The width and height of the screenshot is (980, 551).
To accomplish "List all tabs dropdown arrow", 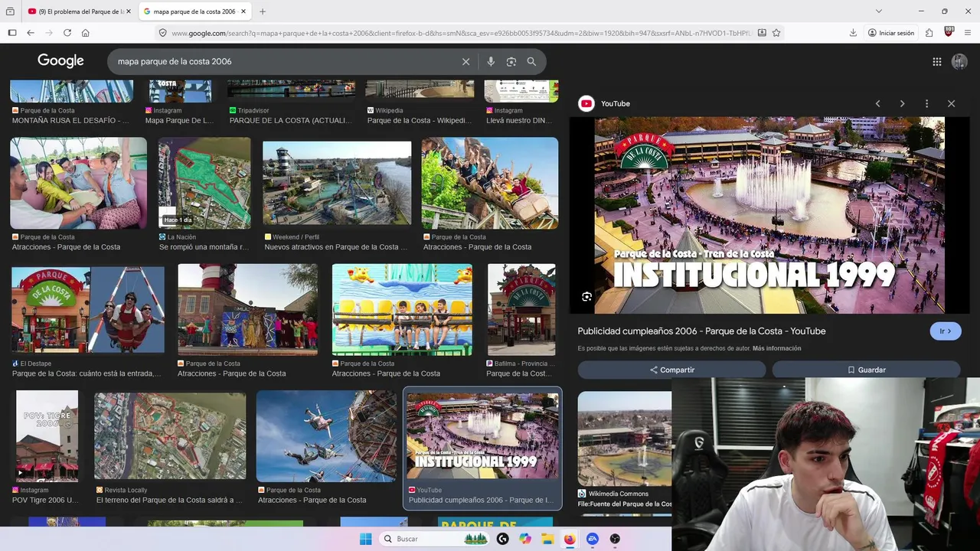I will [x=878, y=11].
